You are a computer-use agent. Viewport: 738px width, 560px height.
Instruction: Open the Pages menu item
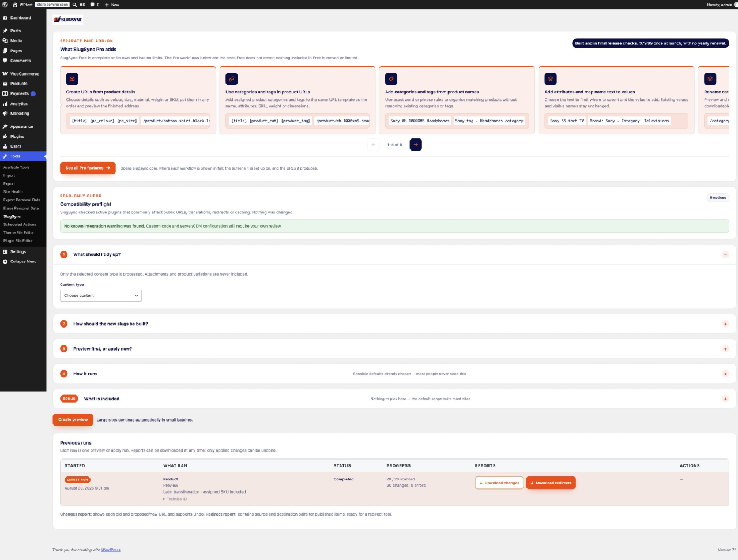click(x=23, y=51)
